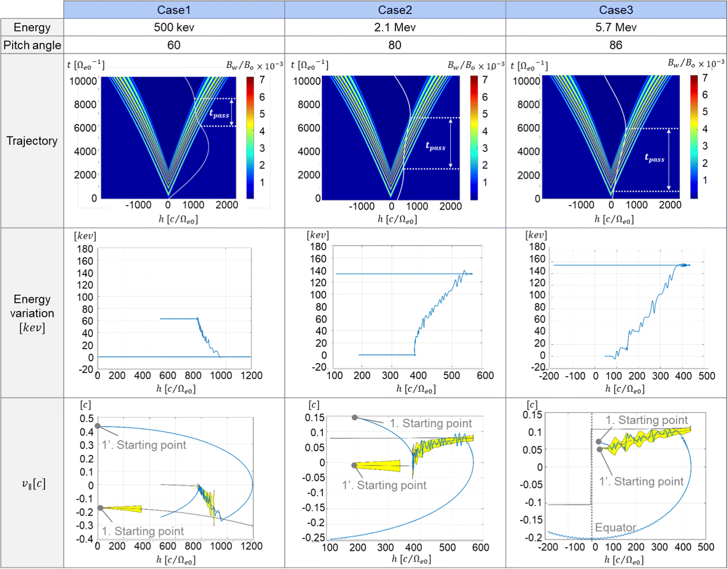Click the t [Ωe0⁻¹] axis label in Case1 trajectory

86,65
